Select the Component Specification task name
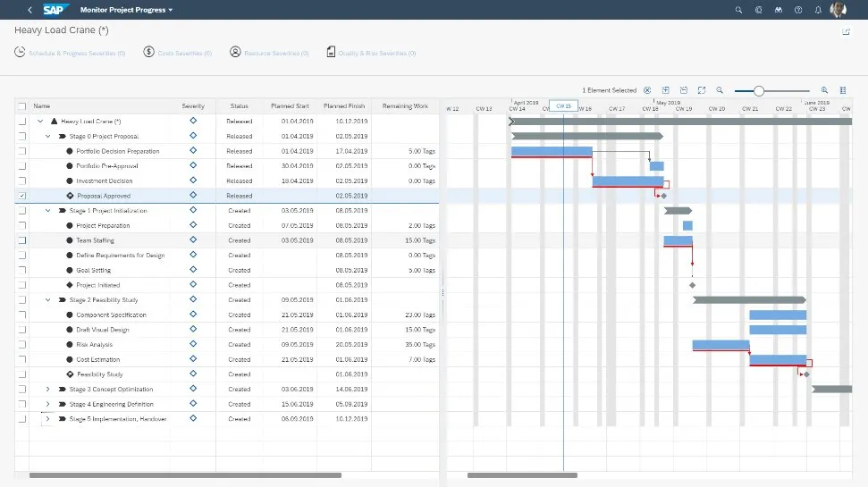 click(x=111, y=315)
